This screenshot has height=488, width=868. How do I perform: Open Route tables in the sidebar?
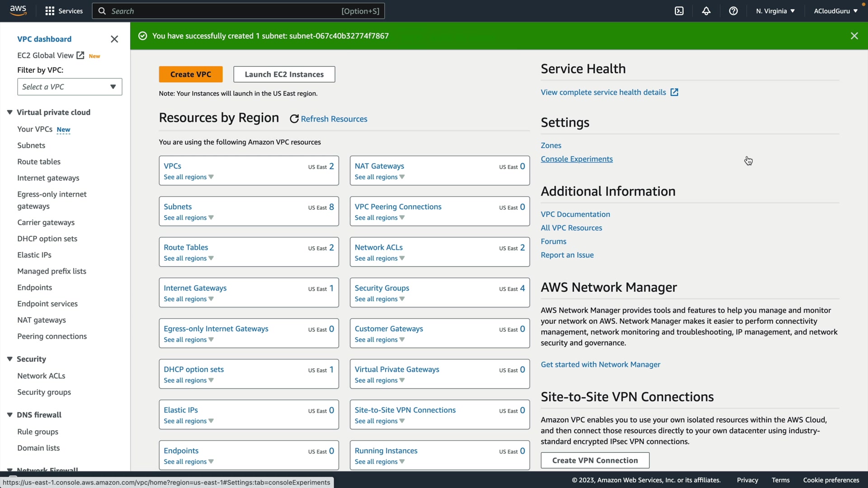coord(39,162)
